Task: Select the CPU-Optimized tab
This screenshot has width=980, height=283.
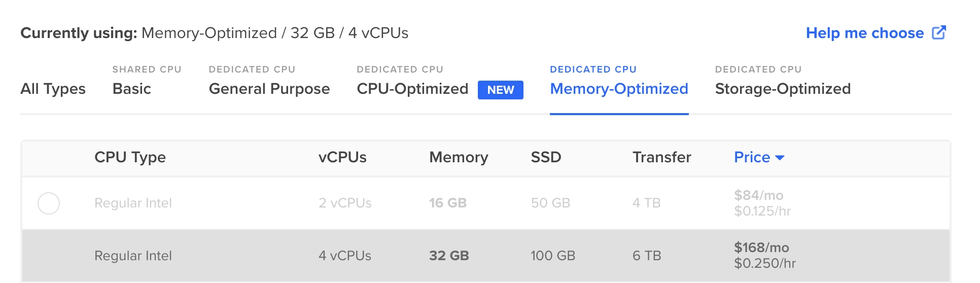Action: (x=412, y=89)
